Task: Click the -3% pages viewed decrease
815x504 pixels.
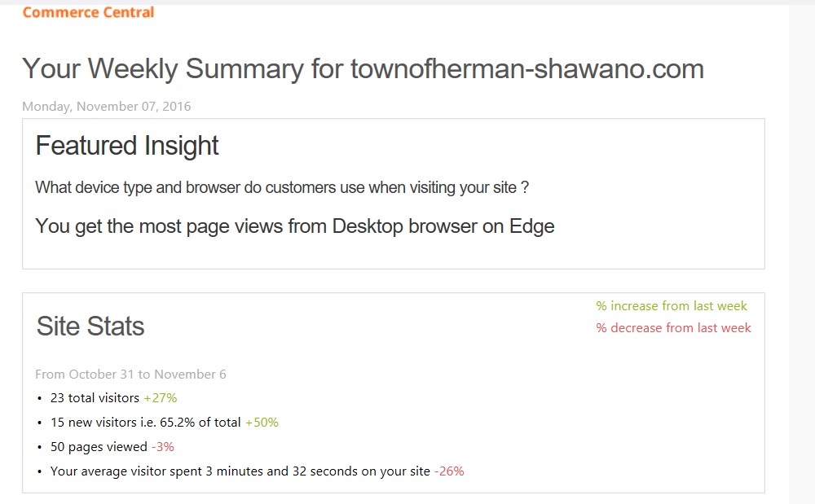Action: click(163, 447)
